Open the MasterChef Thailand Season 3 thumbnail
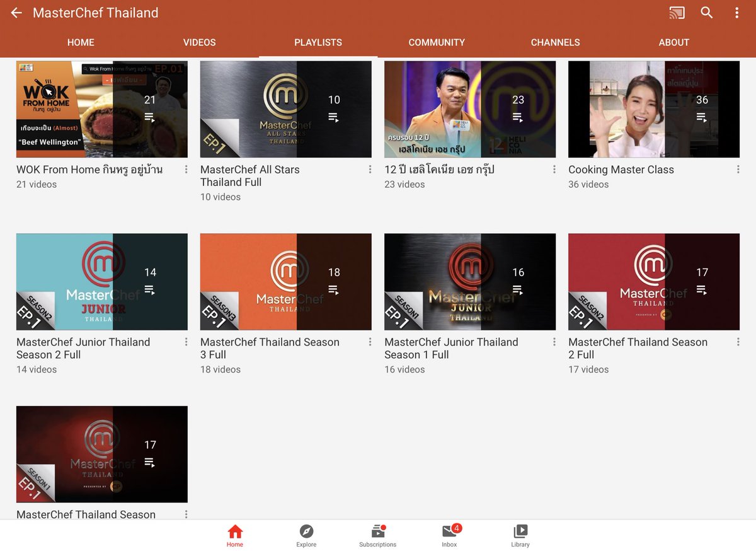The width and height of the screenshot is (756, 551). point(286,282)
